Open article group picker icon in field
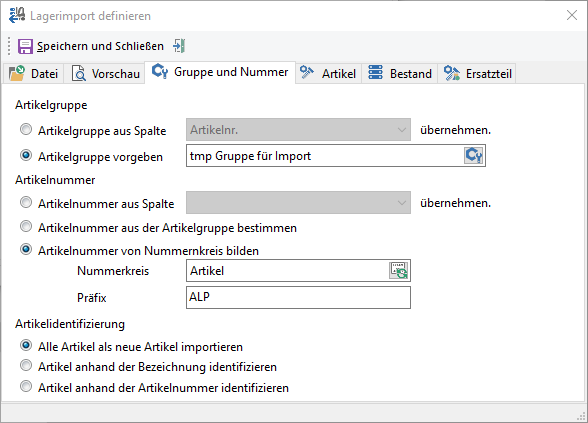This screenshot has width=588, height=423. click(x=474, y=155)
